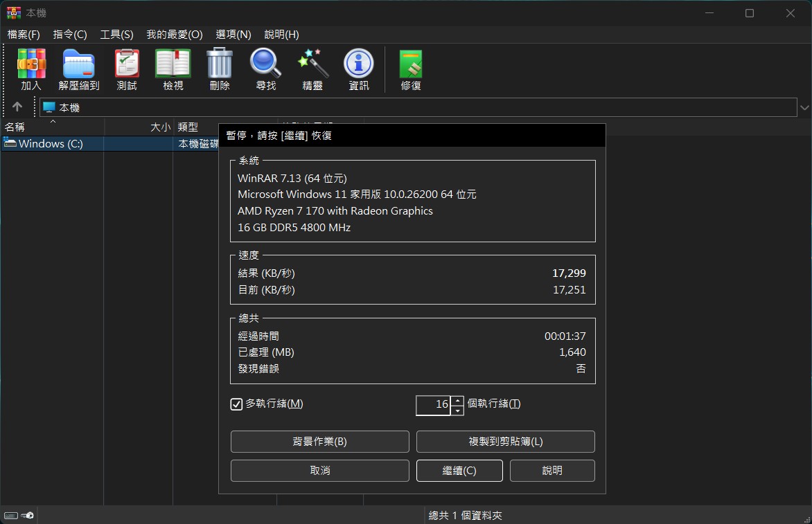
Task: Click the WinRAR 7.13 (64 位元) text
Action: (x=292, y=178)
